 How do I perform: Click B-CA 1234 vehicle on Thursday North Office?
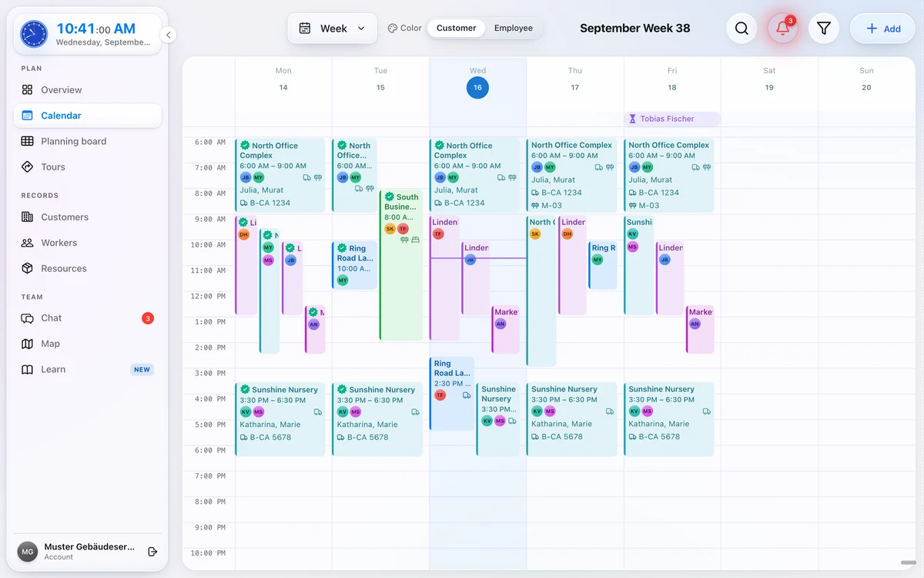[x=557, y=193]
